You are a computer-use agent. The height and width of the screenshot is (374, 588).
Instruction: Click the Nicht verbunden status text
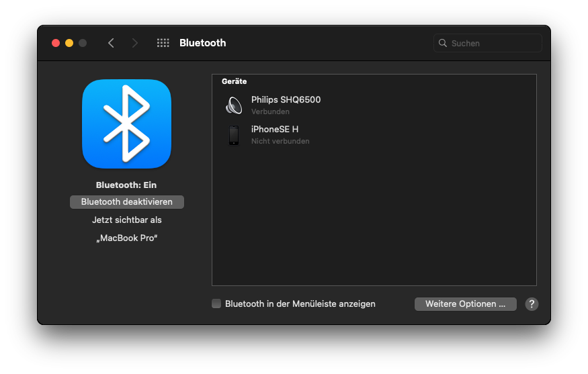pos(280,141)
